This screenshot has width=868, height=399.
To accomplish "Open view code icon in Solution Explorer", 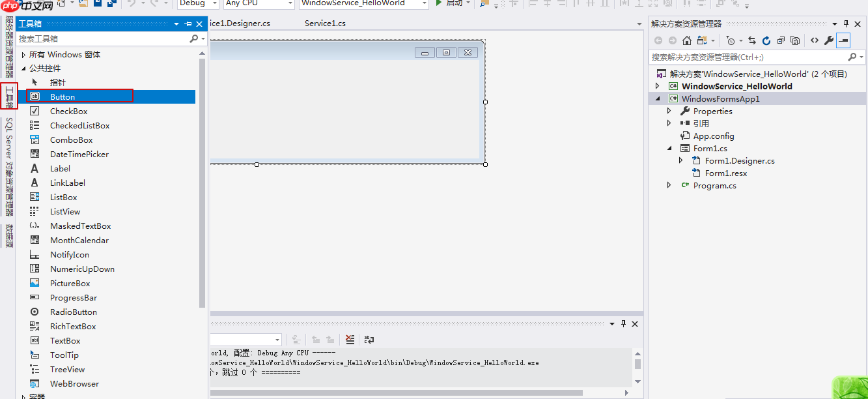I will pos(815,40).
